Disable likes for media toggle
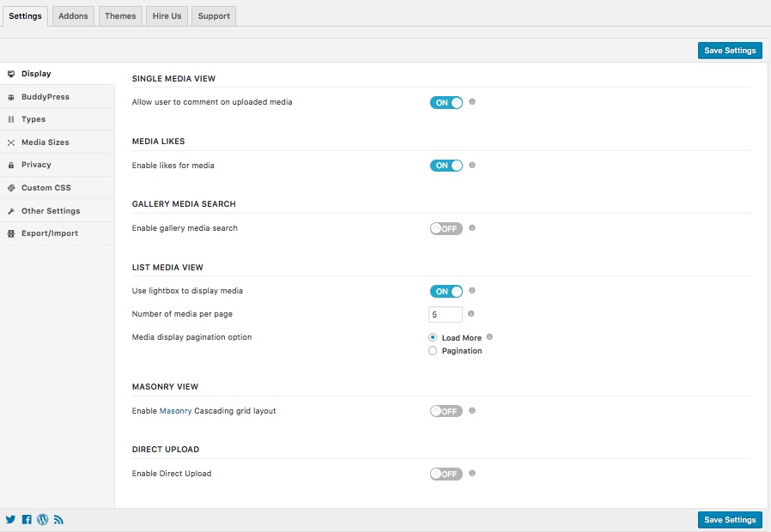 (x=446, y=166)
